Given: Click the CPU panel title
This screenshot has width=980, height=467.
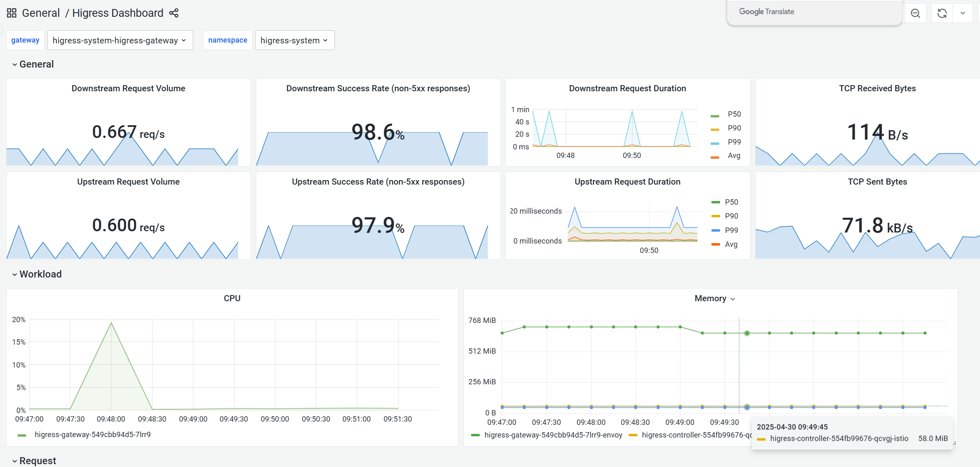Looking at the screenshot, I should point(232,299).
